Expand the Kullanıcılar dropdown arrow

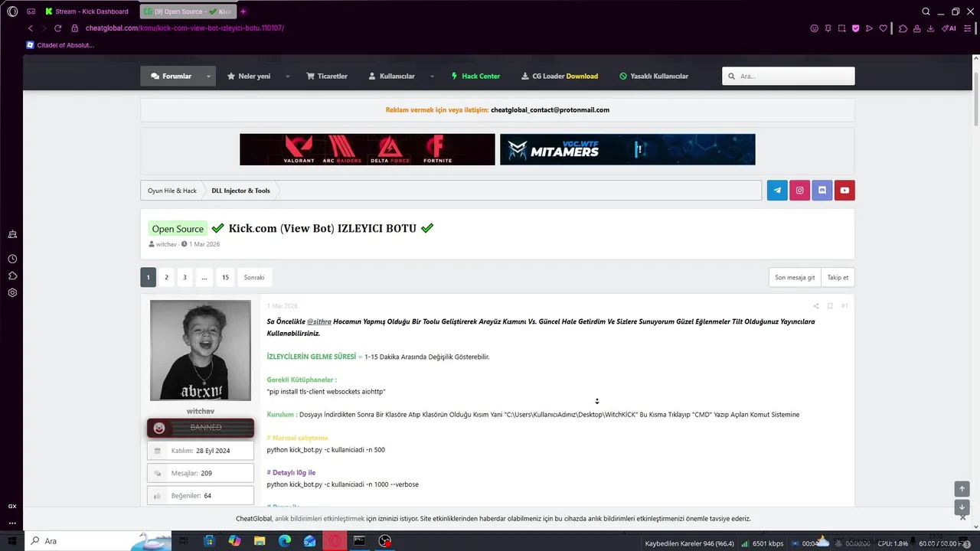(x=432, y=77)
